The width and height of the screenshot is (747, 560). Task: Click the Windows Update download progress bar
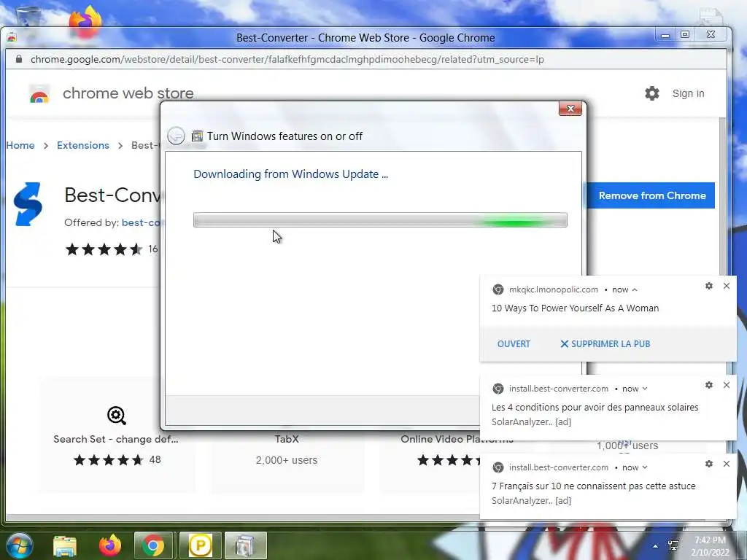380,220
